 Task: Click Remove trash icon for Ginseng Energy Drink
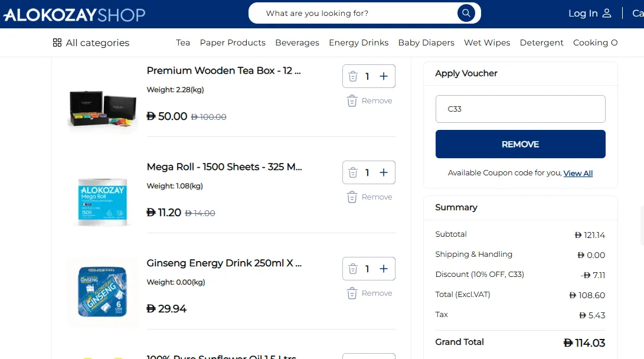(x=352, y=293)
